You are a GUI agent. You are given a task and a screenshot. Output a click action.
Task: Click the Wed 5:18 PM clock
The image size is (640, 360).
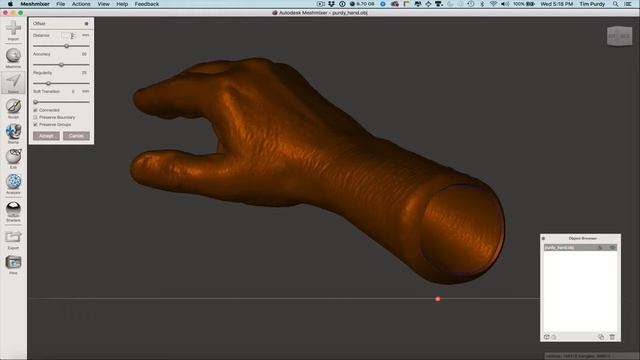(x=556, y=4)
